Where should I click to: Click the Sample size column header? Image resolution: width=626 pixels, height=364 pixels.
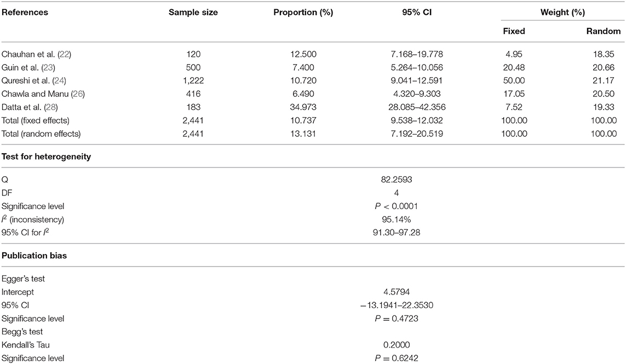[193, 12]
